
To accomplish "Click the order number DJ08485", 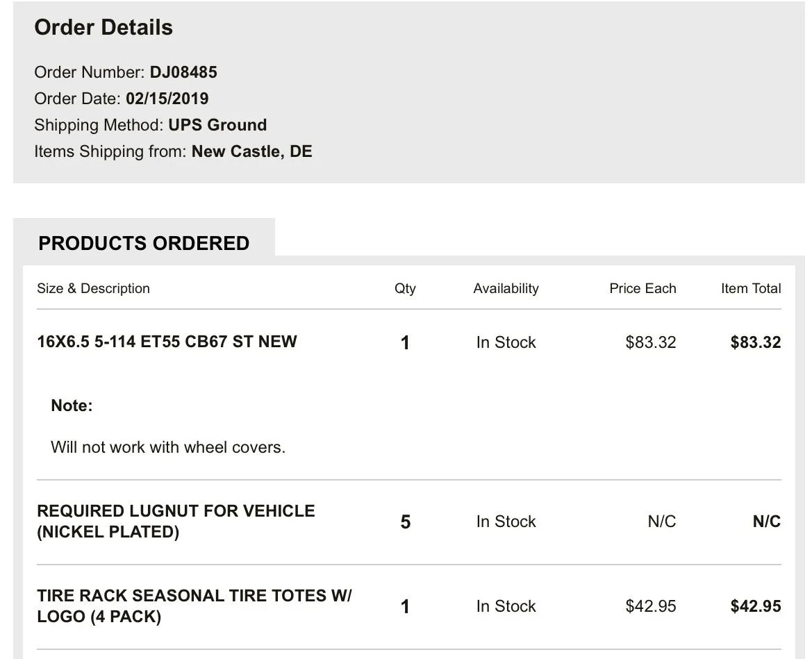I will (183, 72).
